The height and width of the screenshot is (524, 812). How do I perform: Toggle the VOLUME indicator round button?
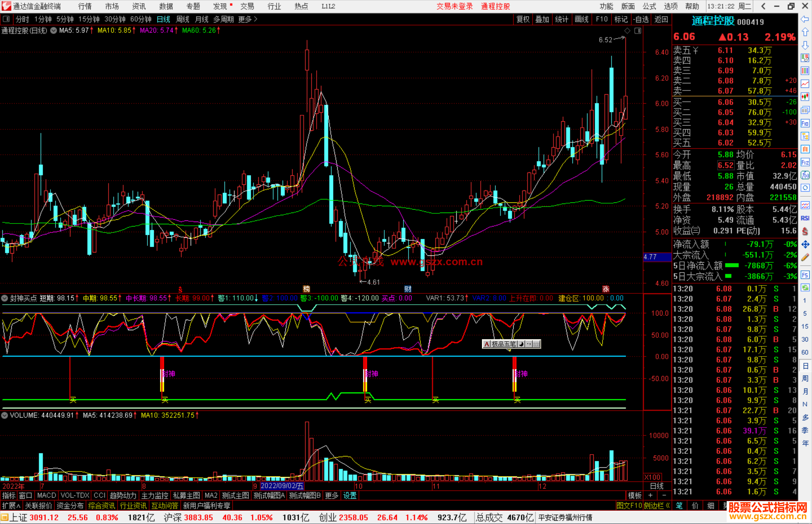[5, 415]
